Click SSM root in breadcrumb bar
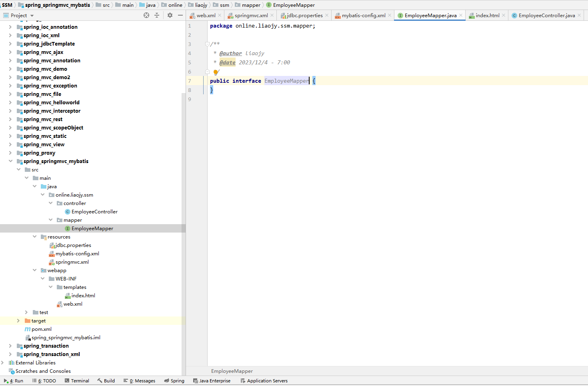This screenshot has height=386, width=588. (7, 5)
